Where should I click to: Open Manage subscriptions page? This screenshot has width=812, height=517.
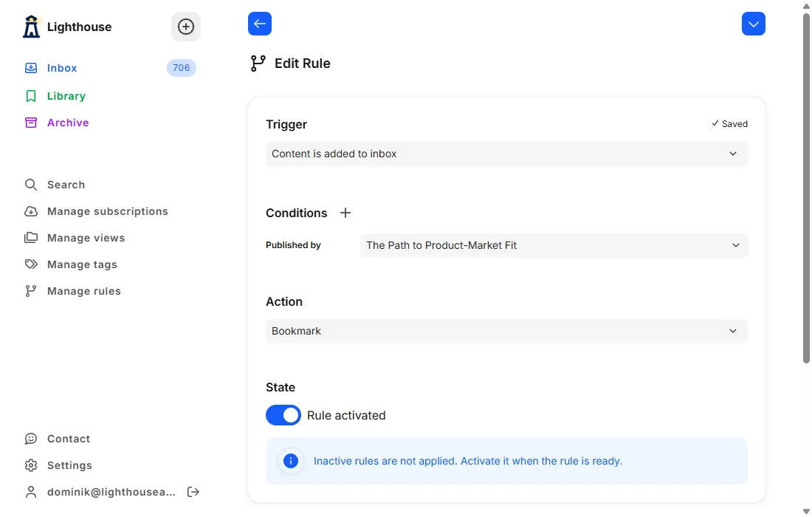(x=107, y=211)
